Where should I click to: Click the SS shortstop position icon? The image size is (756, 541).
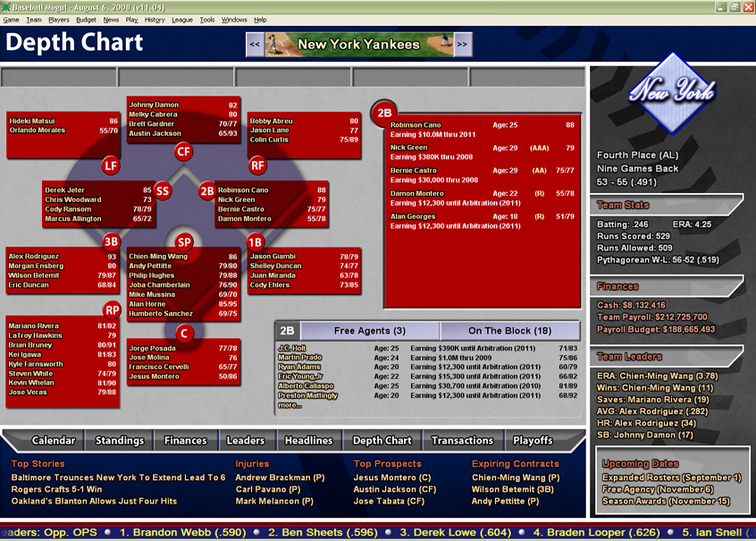click(x=162, y=190)
